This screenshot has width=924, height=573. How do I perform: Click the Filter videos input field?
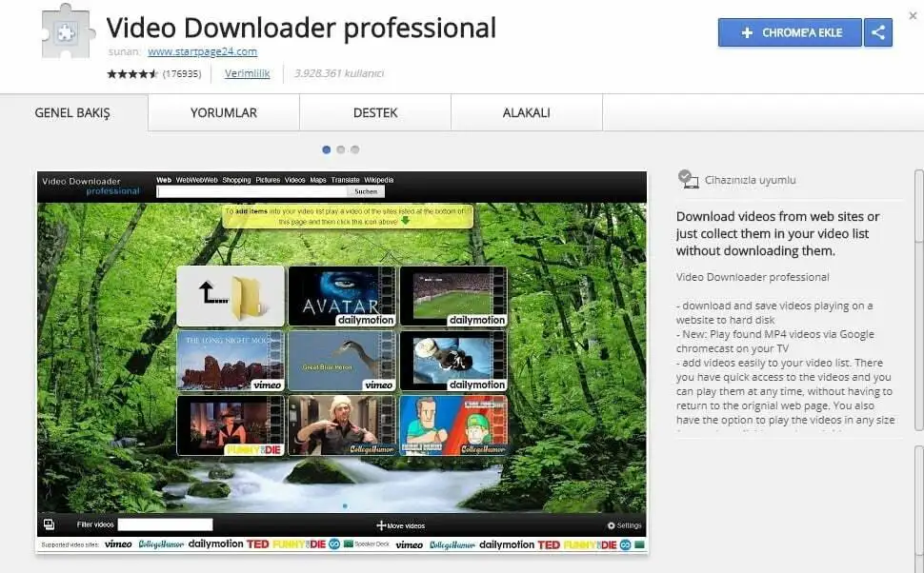(165, 524)
